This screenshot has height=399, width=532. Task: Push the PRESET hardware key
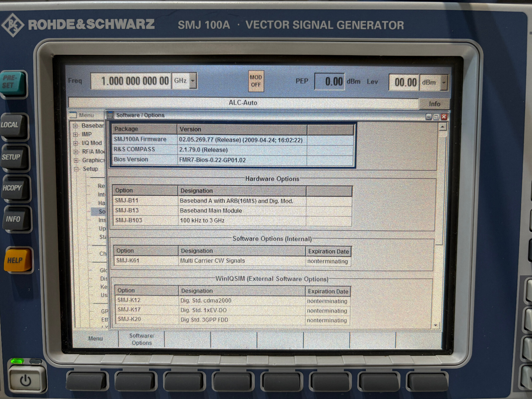coord(13,83)
